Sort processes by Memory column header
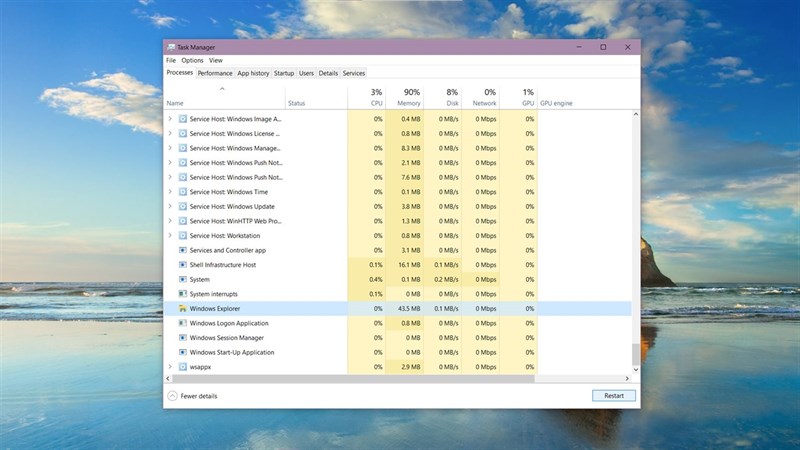 pyautogui.click(x=409, y=97)
